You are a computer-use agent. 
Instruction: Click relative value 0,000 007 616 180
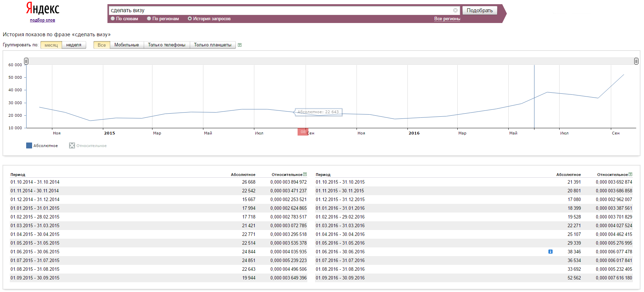(x=614, y=278)
